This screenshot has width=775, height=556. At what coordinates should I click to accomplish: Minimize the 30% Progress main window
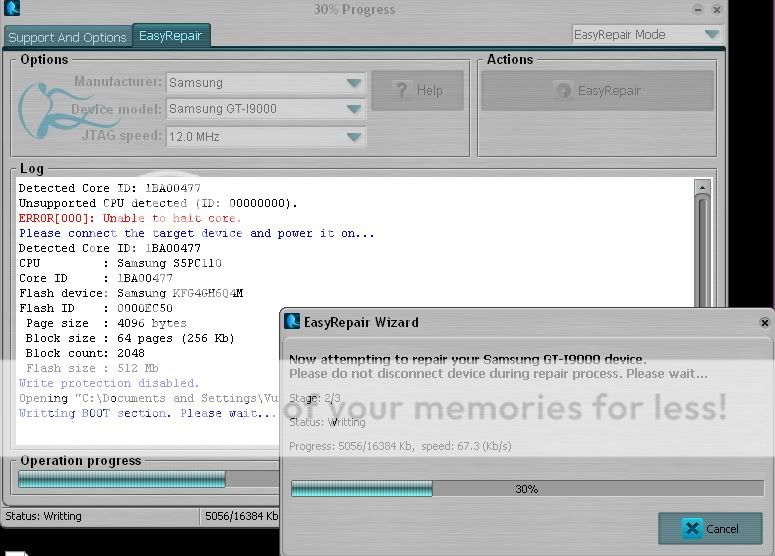[x=698, y=9]
